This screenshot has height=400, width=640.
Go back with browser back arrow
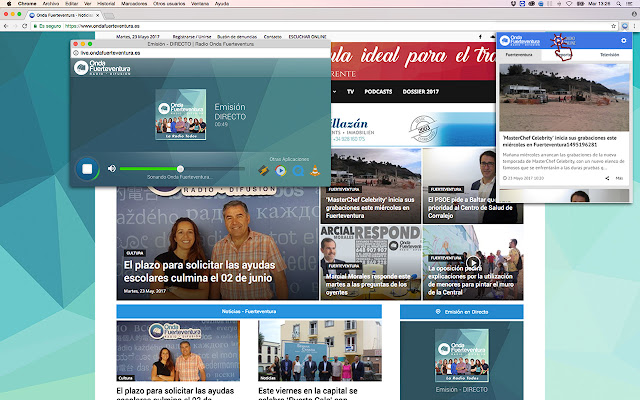click(x=6, y=26)
